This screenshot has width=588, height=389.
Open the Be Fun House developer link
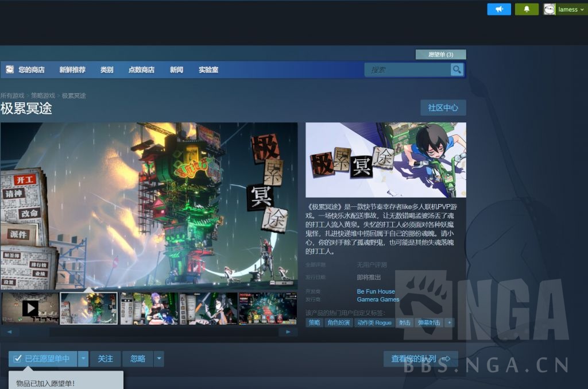click(376, 291)
